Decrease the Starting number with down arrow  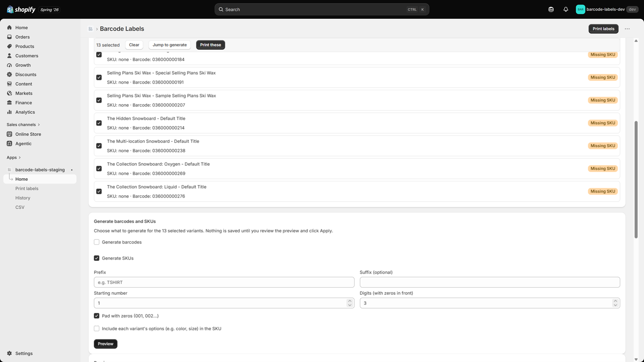click(x=350, y=305)
